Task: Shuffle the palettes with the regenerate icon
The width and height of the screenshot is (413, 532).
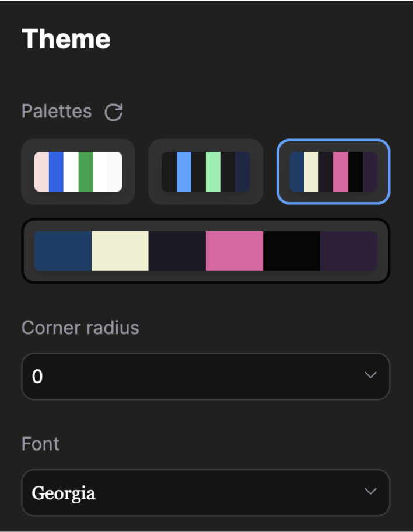Action: pos(114,112)
